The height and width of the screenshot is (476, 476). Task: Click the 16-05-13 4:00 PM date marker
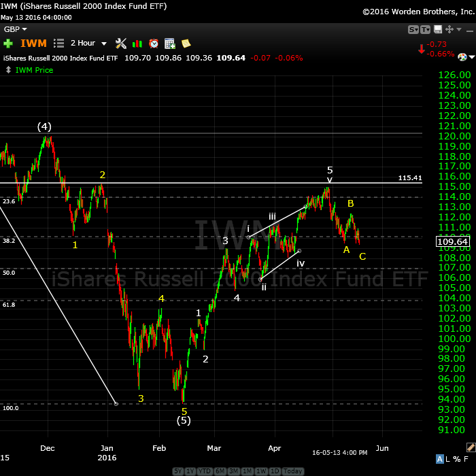pos(340,452)
